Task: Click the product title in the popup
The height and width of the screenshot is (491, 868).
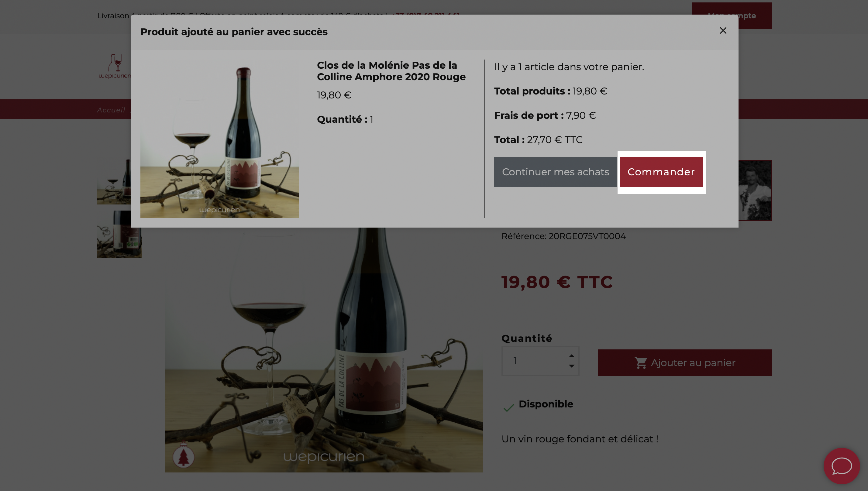Action: (391, 71)
